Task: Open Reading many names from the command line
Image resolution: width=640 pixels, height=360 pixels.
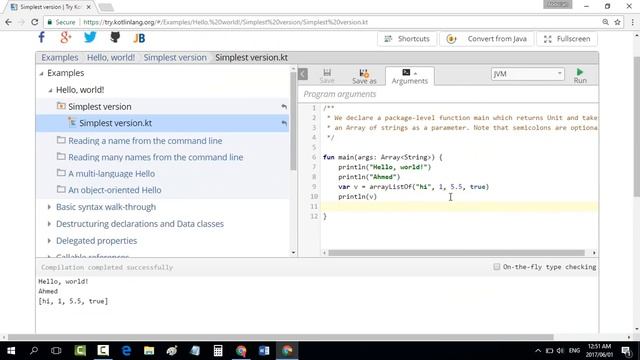Action: tap(156, 157)
